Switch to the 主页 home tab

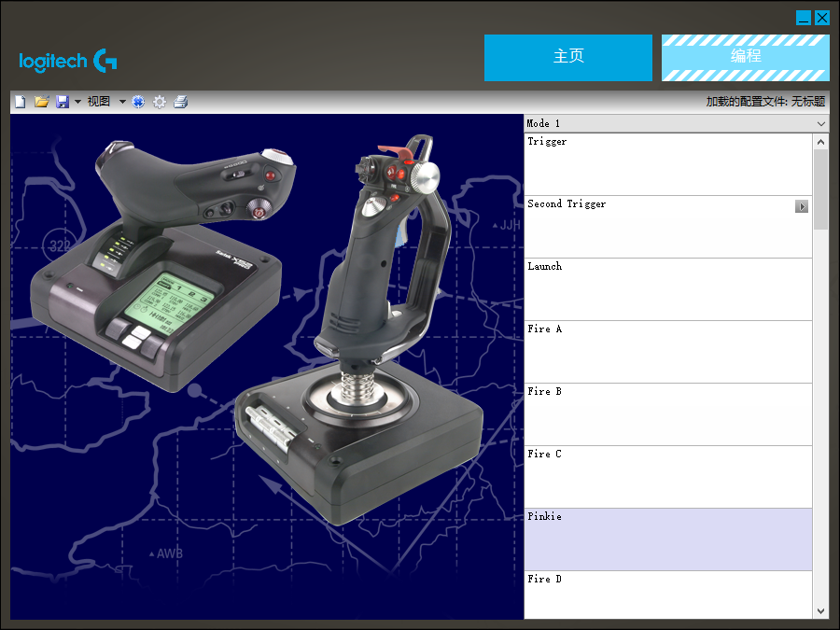[x=567, y=58]
